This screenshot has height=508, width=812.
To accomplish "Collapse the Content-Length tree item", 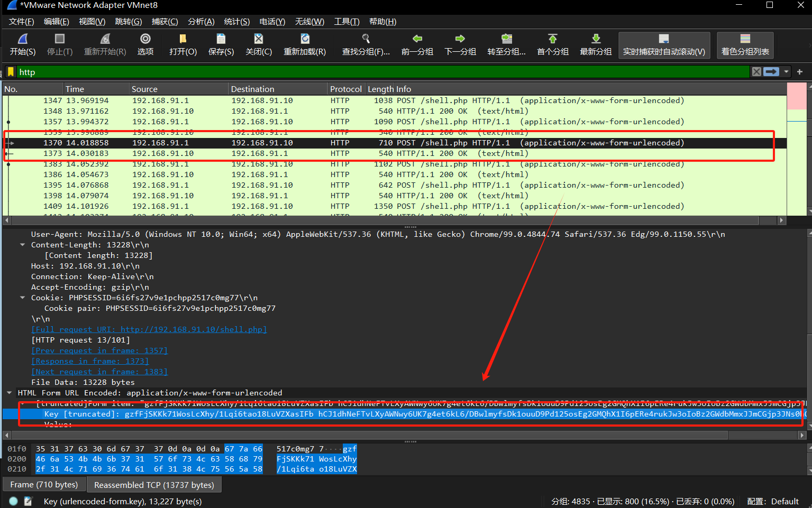I will (22, 245).
